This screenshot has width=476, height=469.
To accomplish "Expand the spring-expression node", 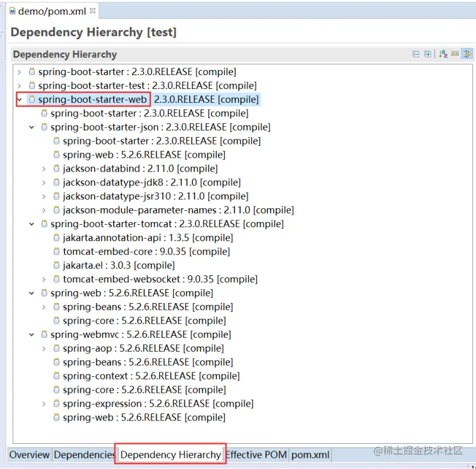I will (44, 404).
